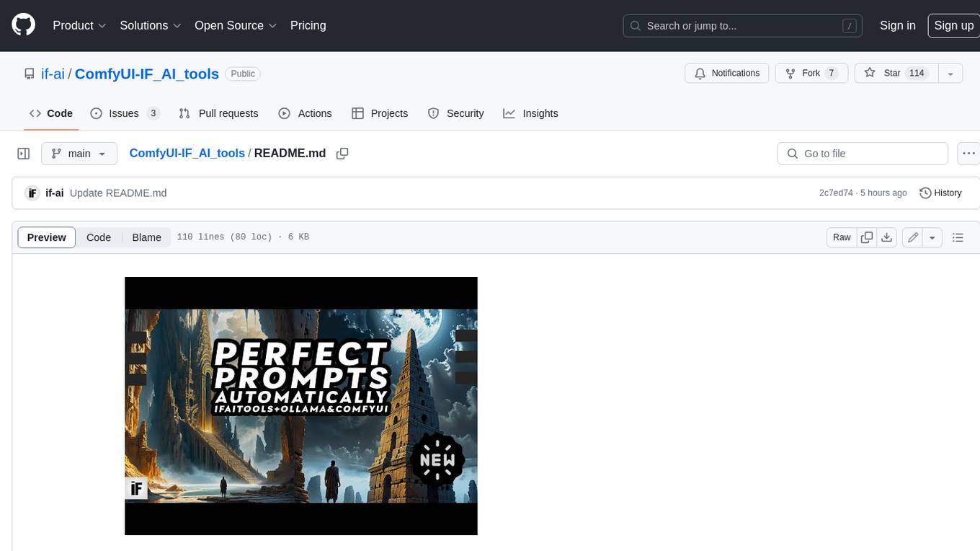Click the Sign up button
The width and height of the screenshot is (980, 551).
(x=953, y=25)
